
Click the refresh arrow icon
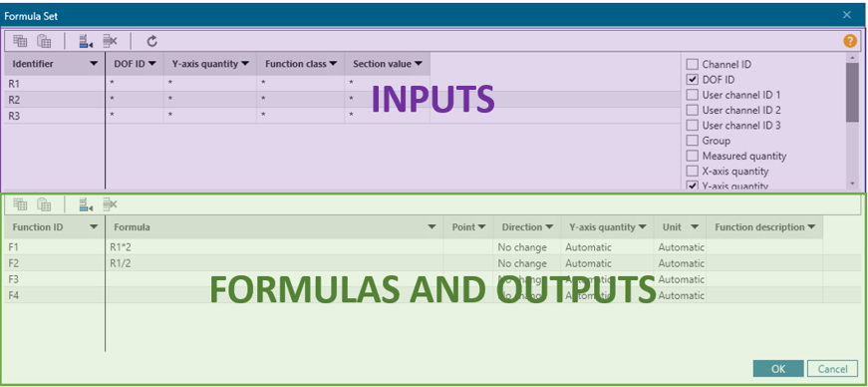(152, 41)
